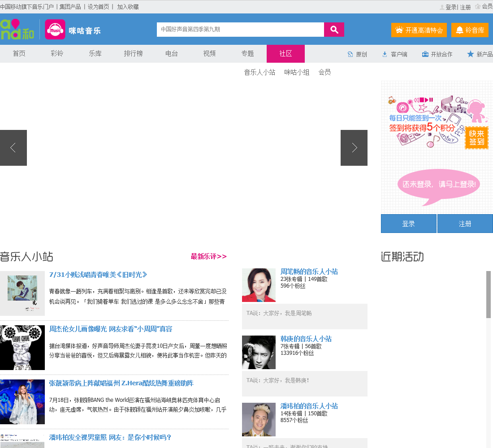
Task: Click the bell icon on 铃音库 button
Action: pyautogui.click(x=459, y=30)
